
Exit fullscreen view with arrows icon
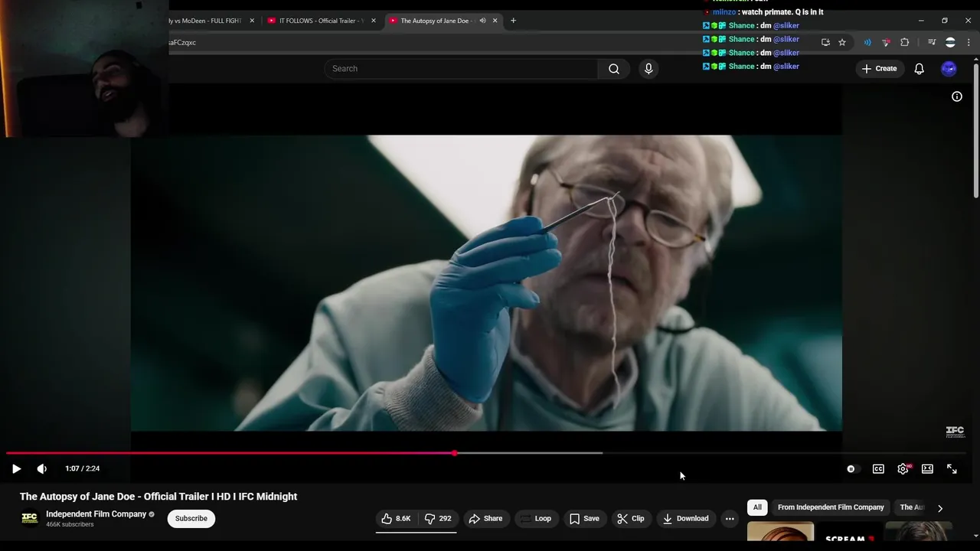[952, 469]
